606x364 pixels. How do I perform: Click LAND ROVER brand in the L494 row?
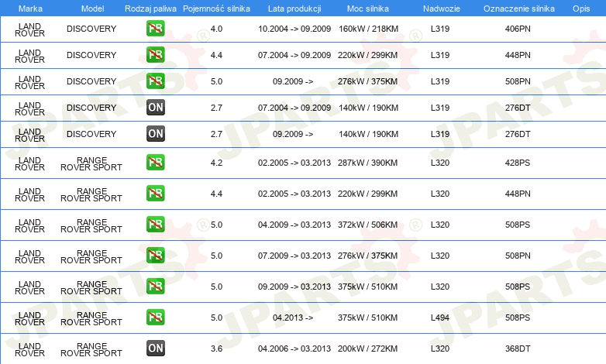click(x=29, y=318)
